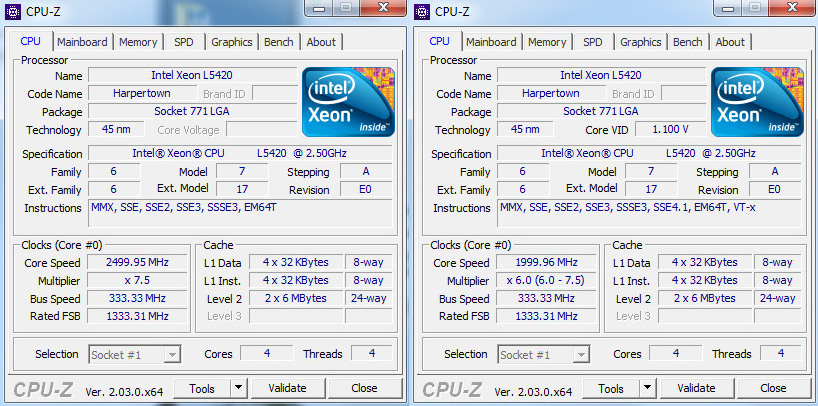Screen dimensions: 818x406
Task: Click Rated FSB 1333.31 MHz in right window
Action: [x=546, y=316]
